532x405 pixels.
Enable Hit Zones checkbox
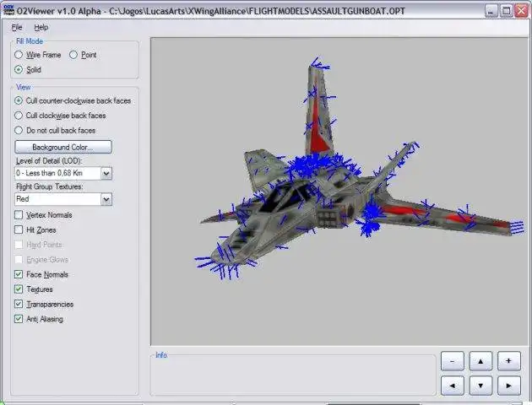coord(19,229)
